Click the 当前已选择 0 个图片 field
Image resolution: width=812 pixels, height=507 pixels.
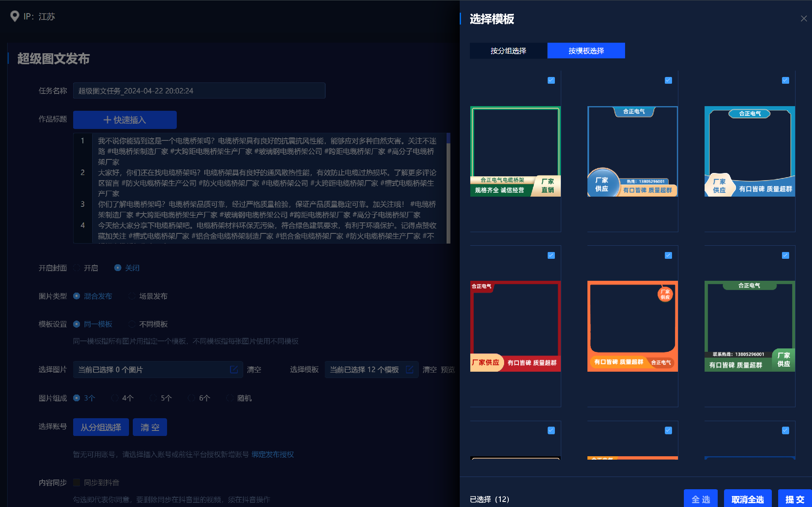click(158, 370)
